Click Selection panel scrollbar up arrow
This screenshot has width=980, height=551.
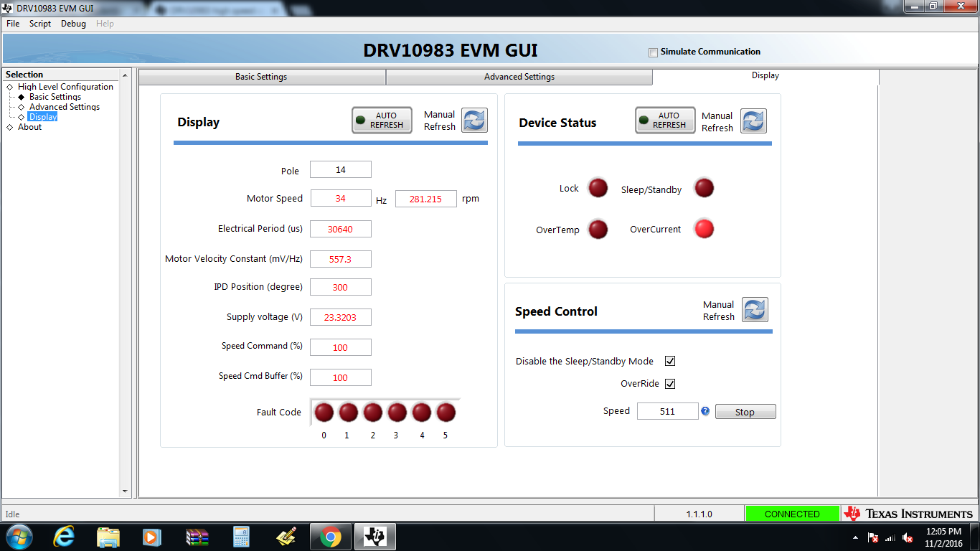coord(125,75)
